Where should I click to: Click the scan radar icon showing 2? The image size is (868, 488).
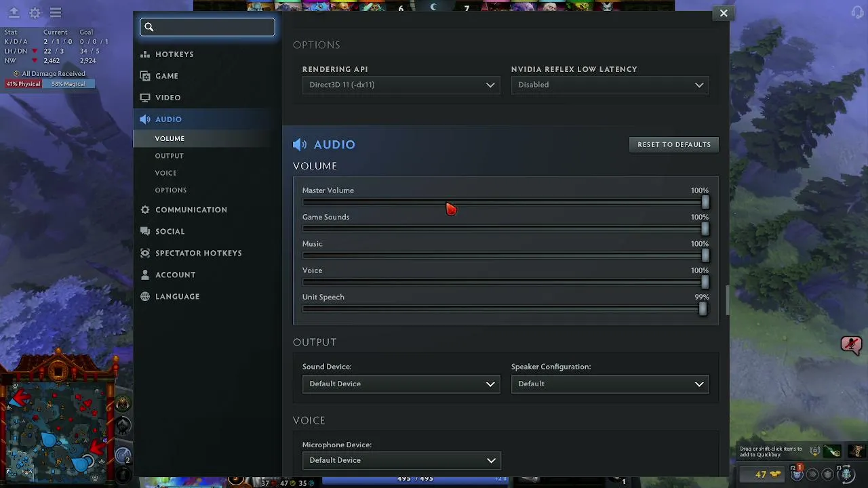pyautogui.click(x=123, y=455)
